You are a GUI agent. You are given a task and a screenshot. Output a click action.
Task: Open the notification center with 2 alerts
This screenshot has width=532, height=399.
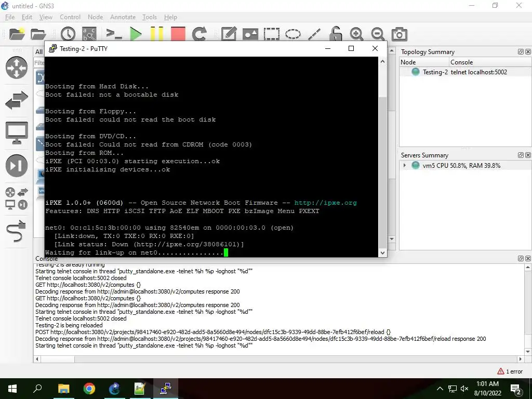click(x=516, y=389)
